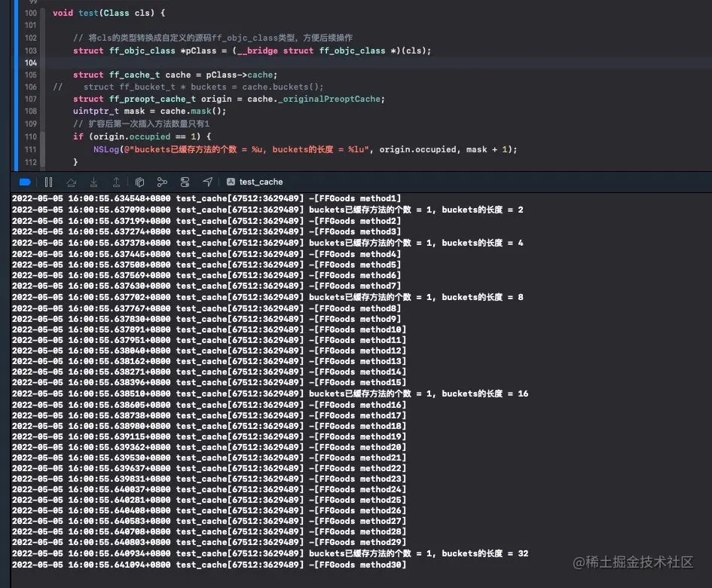Click the code folding ribbon beside line 111
Image resolution: width=712 pixels, height=588 pixels.
[43, 149]
